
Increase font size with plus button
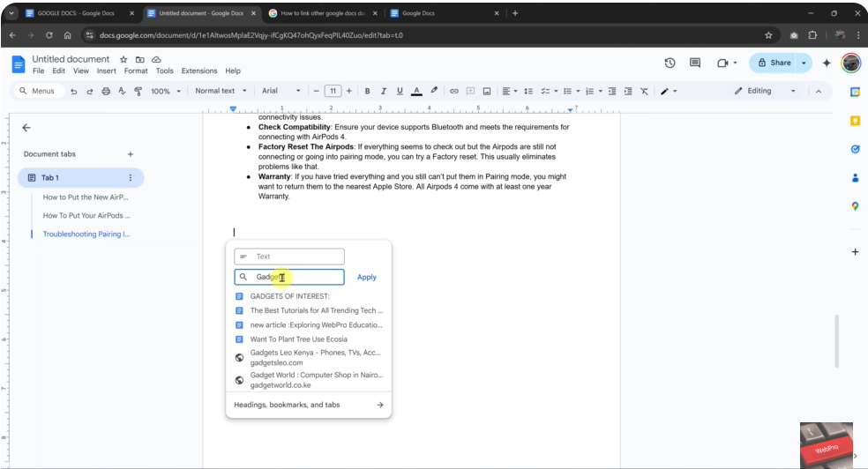(x=348, y=92)
